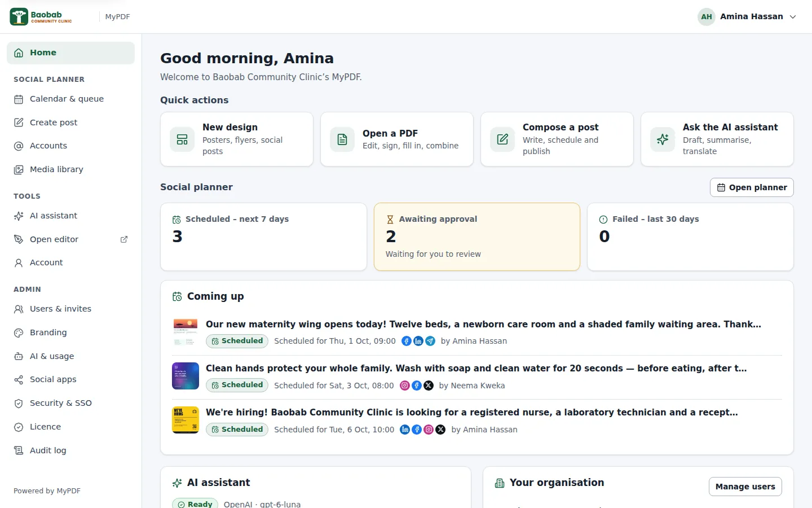
Task: Click the "Our new maternity wing opens today!" post title
Action: pyautogui.click(x=483, y=325)
